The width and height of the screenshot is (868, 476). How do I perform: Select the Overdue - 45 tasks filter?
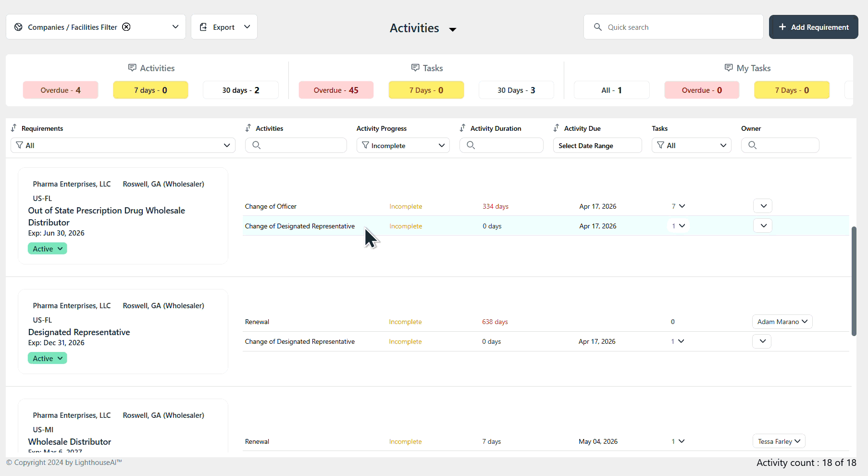click(x=336, y=90)
